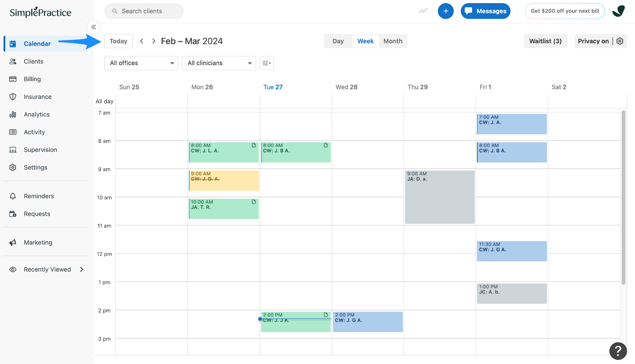Open the All clinicians dropdown
Screen dimensions: 635x364
[x=219, y=63]
